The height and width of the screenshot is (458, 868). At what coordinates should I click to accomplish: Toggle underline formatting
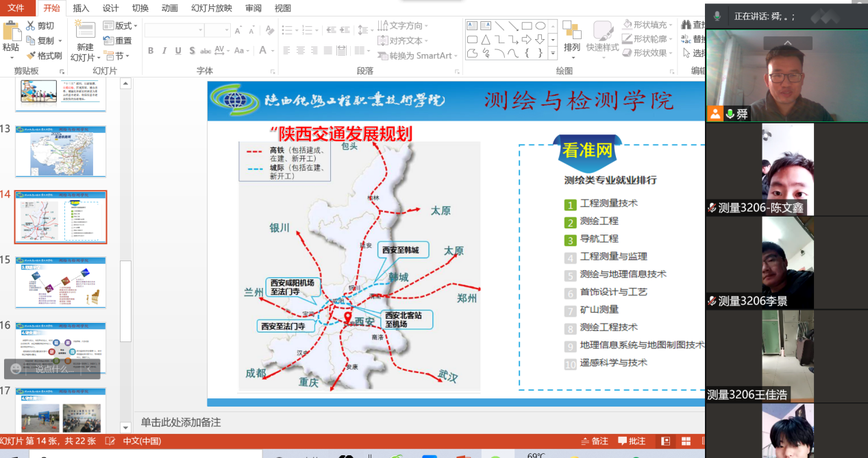(x=178, y=51)
